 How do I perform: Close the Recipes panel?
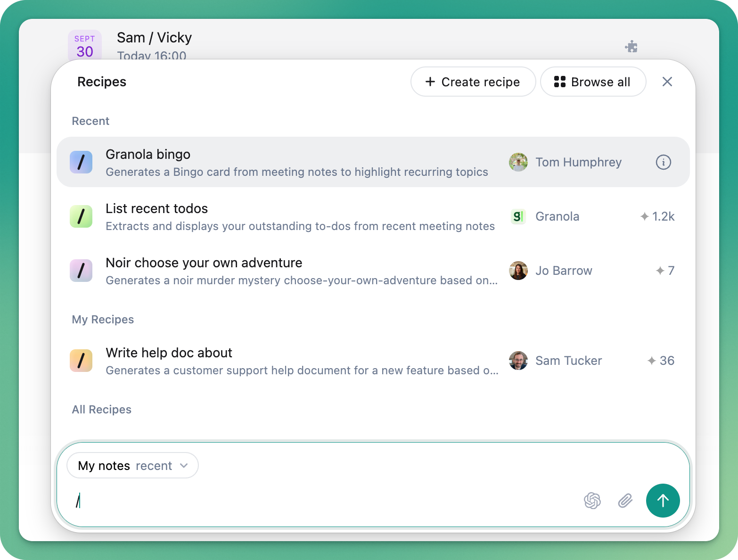(x=667, y=82)
